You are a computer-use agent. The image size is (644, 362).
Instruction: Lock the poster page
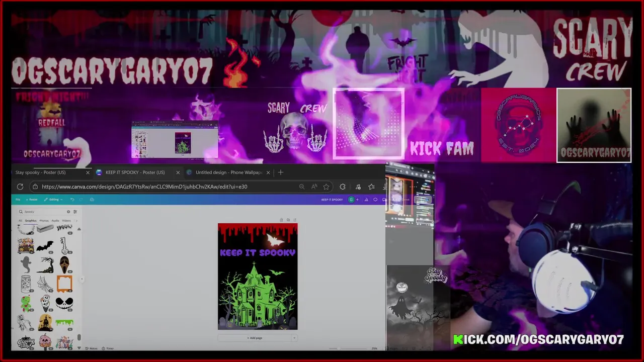click(x=281, y=220)
